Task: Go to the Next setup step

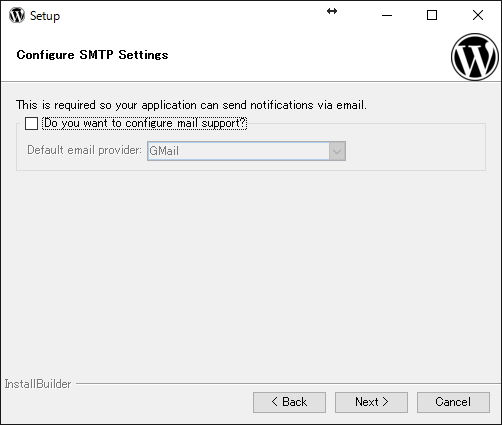Action: coord(371,402)
